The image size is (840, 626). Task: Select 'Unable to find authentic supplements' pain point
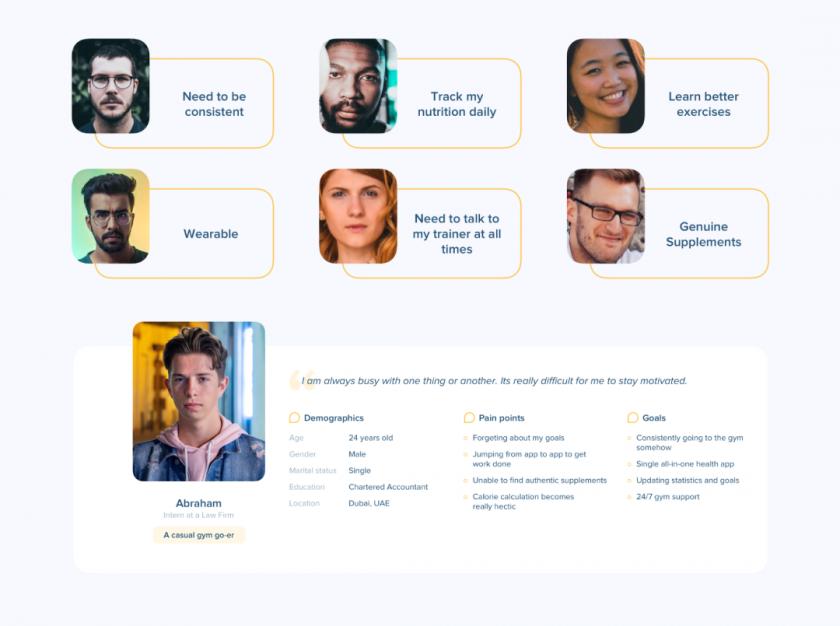point(539,480)
